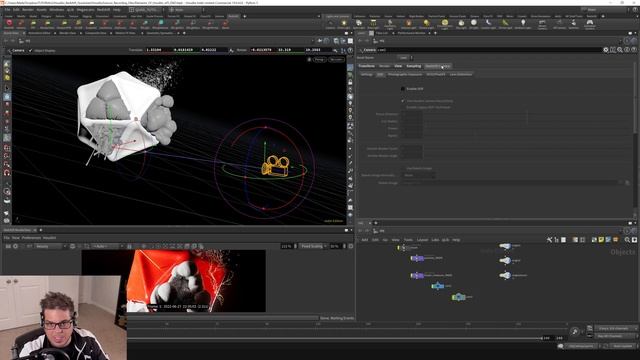The height and width of the screenshot is (360, 640).
Task: Switch to the Sampling parameter tab
Action: 413,66
